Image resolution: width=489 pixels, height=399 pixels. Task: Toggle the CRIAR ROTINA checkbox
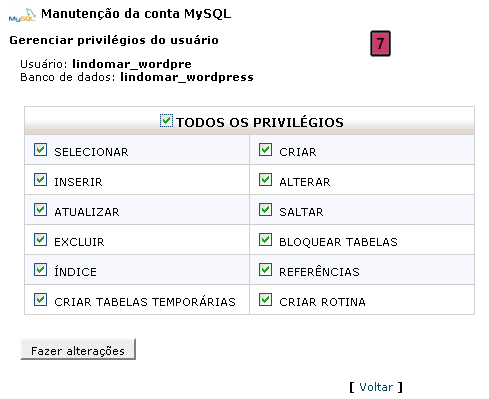pyautogui.click(x=265, y=300)
